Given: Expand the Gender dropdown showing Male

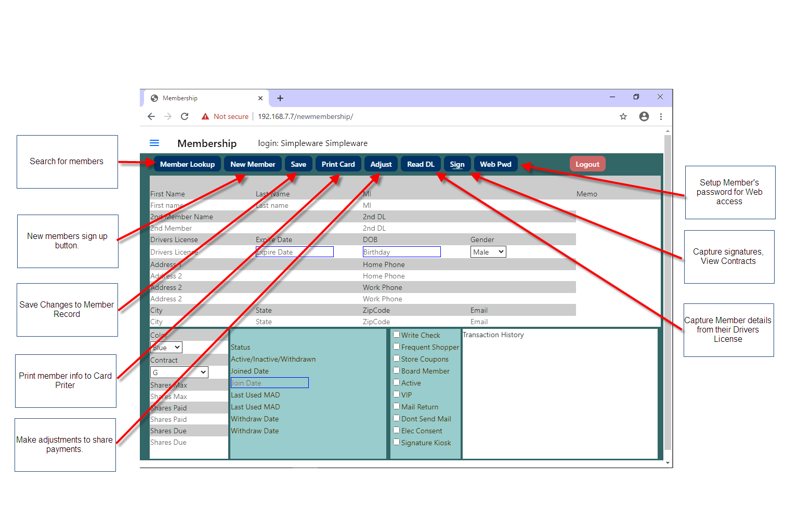Looking at the screenshot, I should coord(488,252).
